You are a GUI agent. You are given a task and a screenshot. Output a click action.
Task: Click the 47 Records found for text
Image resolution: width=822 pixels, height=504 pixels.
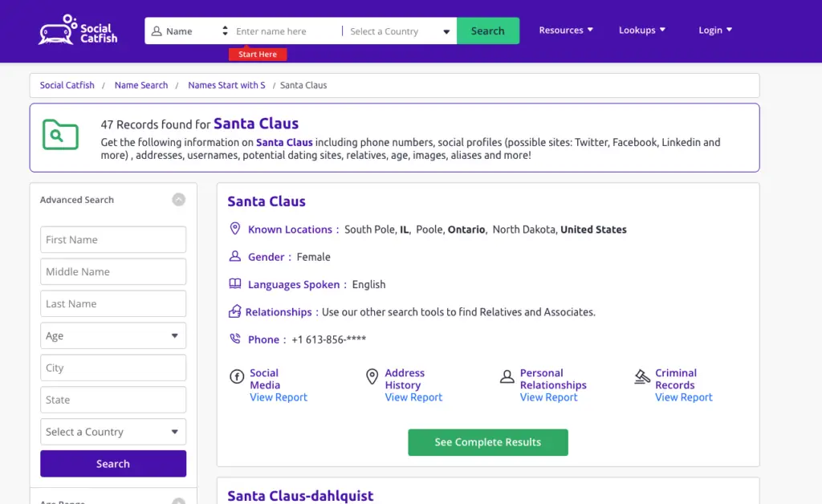coord(155,124)
